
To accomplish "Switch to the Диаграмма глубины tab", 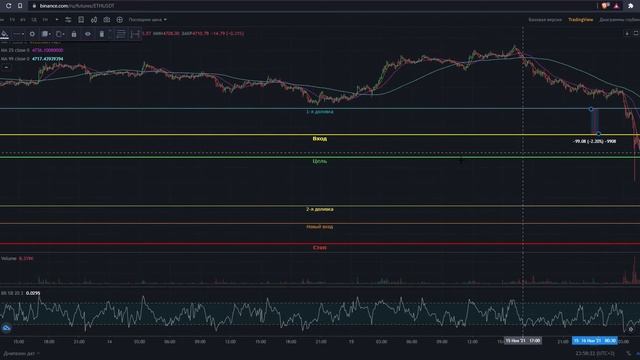I will (x=619, y=20).
